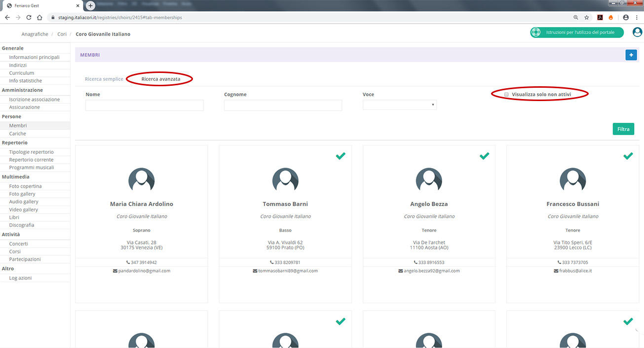644x348 pixels.
Task: Click Angelo Bezza's profile avatar
Action: [429, 179]
